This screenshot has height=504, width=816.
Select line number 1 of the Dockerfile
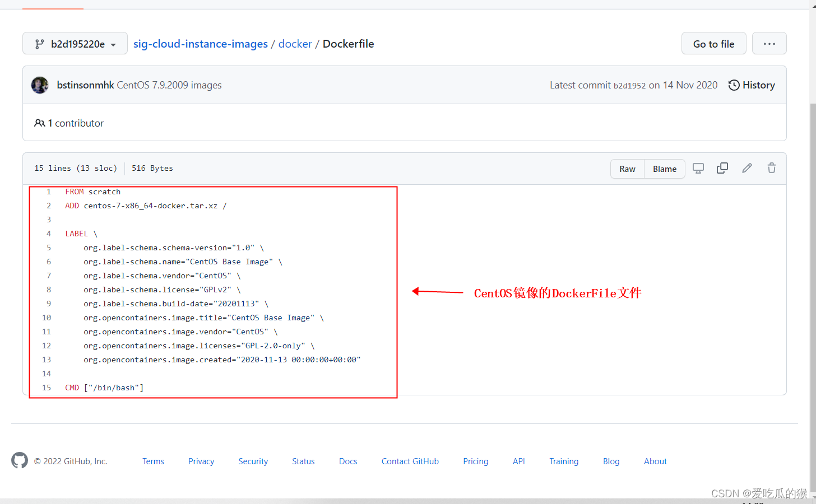coord(49,192)
